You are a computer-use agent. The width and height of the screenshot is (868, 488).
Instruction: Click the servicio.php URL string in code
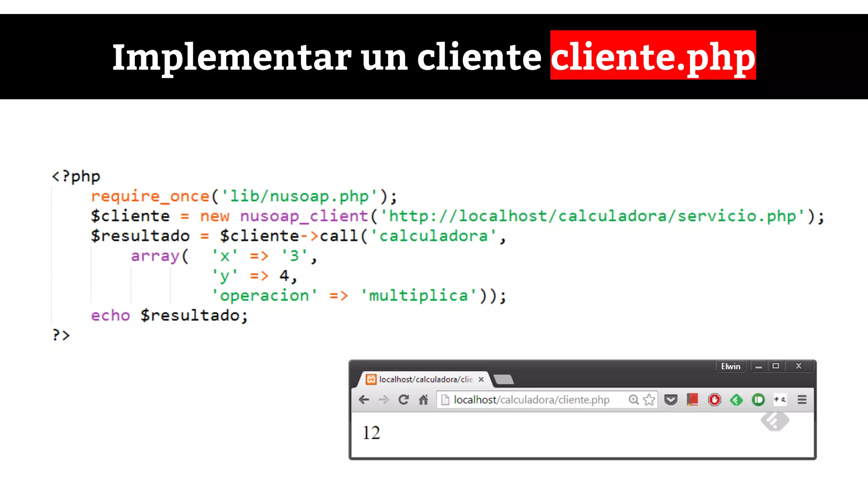coord(592,216)
